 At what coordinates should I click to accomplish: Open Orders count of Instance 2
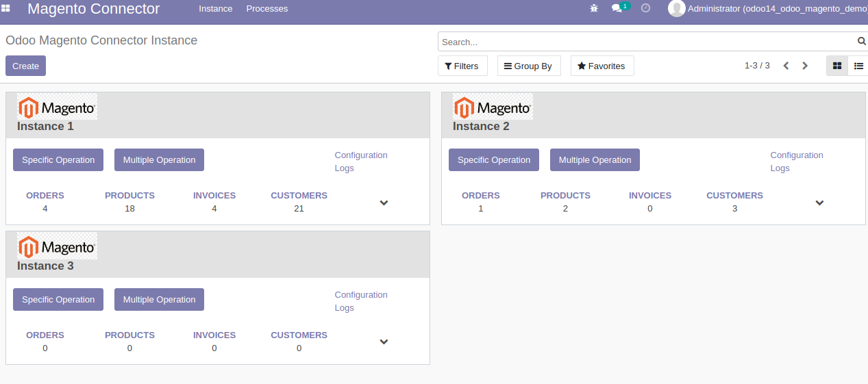481,202
